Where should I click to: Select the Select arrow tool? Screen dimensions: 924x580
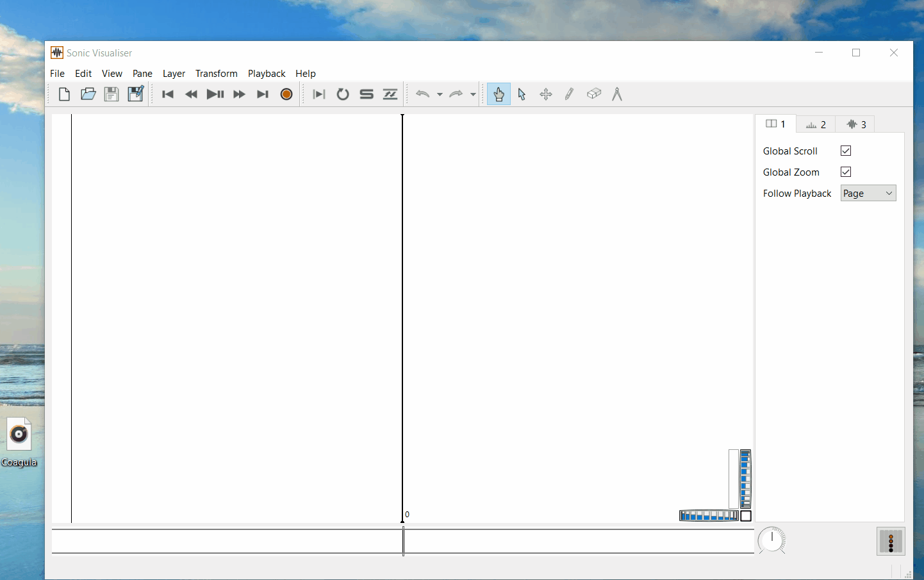pos(522,94)
